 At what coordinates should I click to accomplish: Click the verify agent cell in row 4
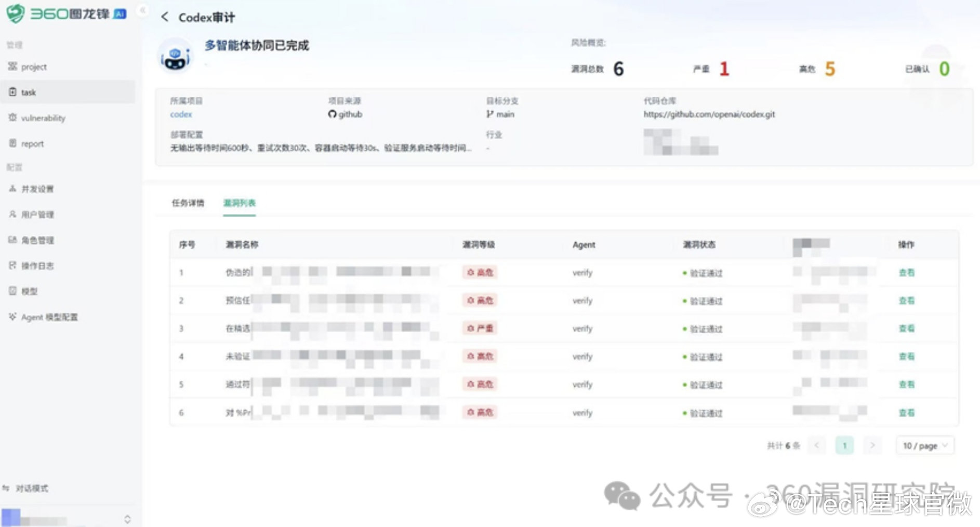[582, 357]
